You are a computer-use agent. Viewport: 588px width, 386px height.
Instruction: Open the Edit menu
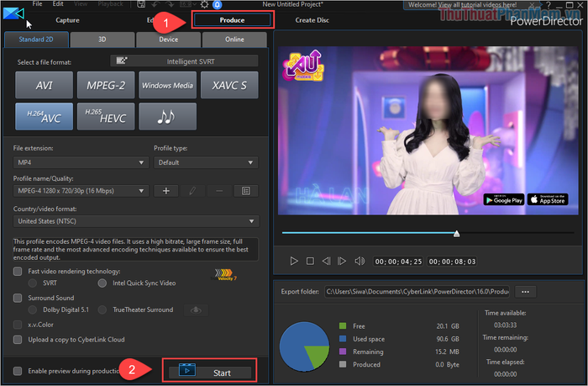(58, 3)
